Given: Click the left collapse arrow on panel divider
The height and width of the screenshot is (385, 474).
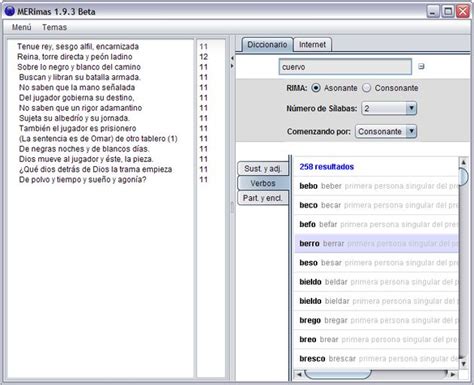Looking at the screenshot, I should click(x=232, y=58).
